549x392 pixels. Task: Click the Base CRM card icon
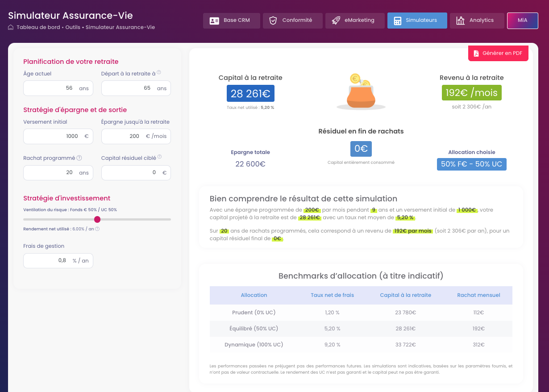coord(214,21)
